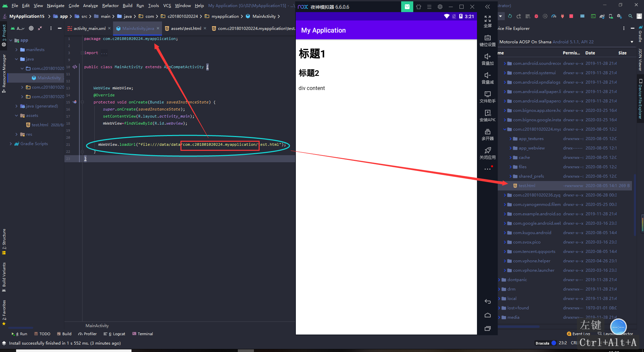The height and width of the screenshot is (352, 644).
Task: Open the Profiler tool window
Action: 88,334
